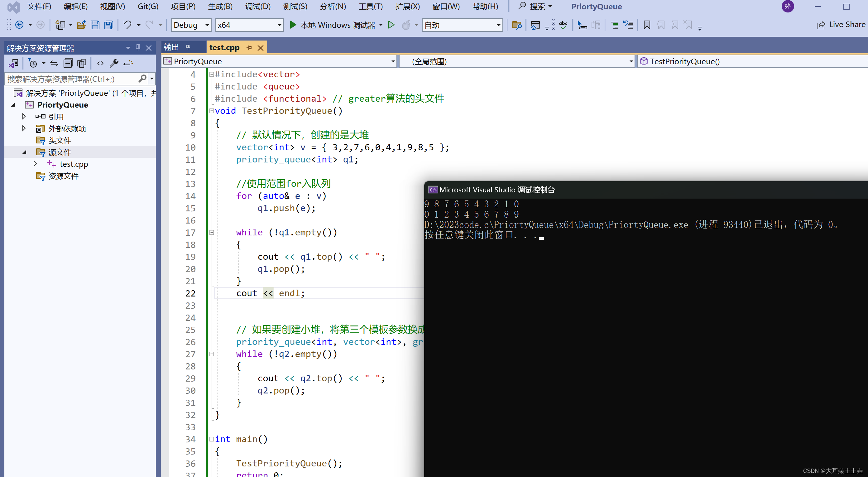Expand the 引用 tree node

point(24,117)
